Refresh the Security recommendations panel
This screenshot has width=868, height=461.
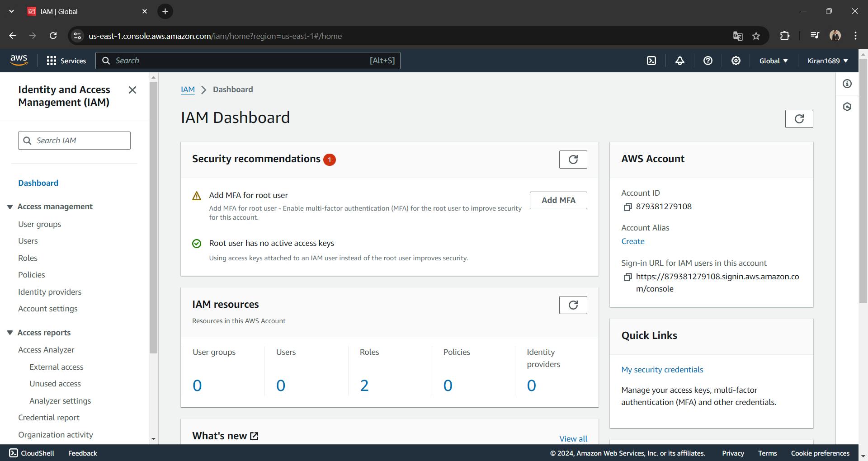tap(573, 160)
